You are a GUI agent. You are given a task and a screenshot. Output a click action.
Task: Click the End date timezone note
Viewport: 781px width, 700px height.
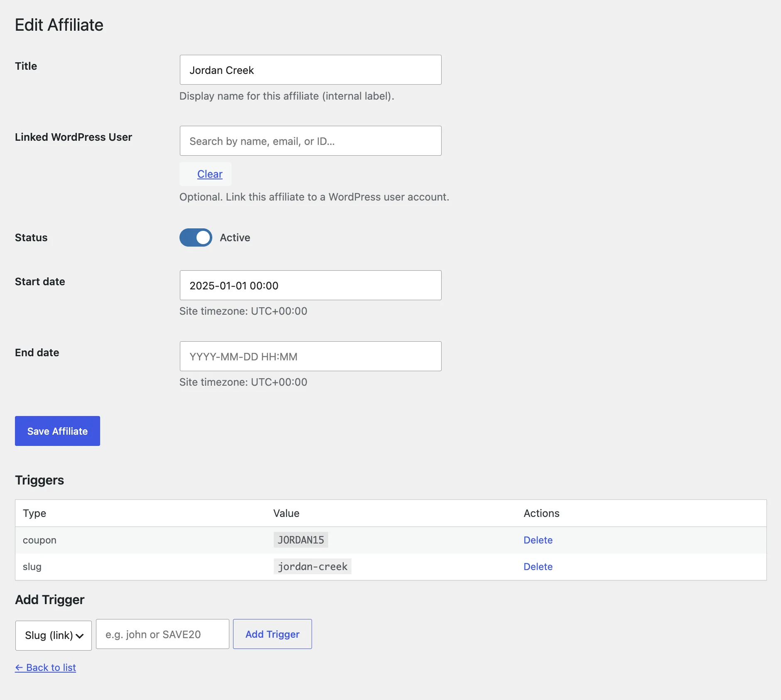coord(243,382)
